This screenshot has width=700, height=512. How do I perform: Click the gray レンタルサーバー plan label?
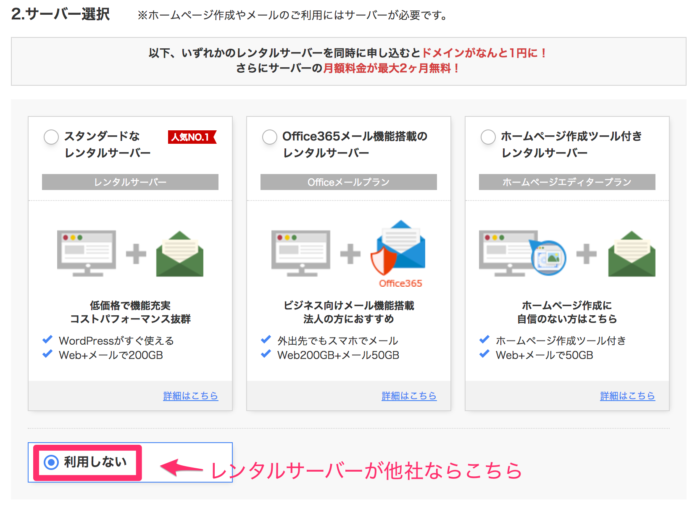point(130,182)
